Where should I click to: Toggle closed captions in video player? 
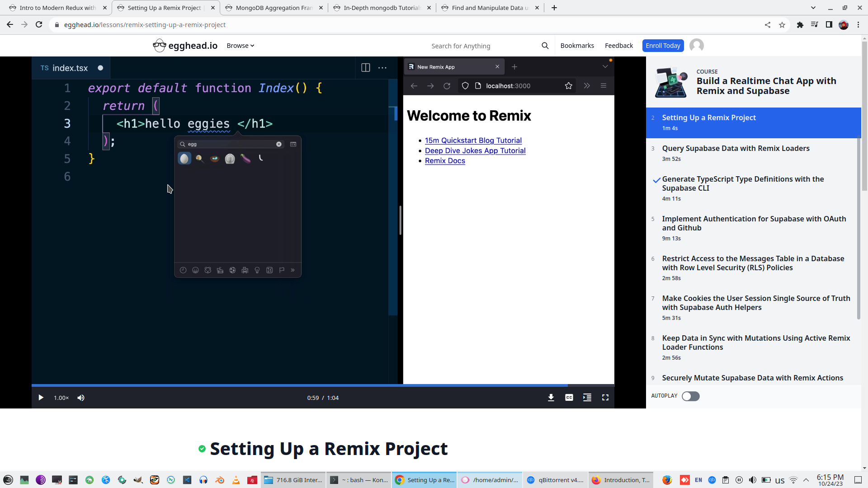(569, 398)
